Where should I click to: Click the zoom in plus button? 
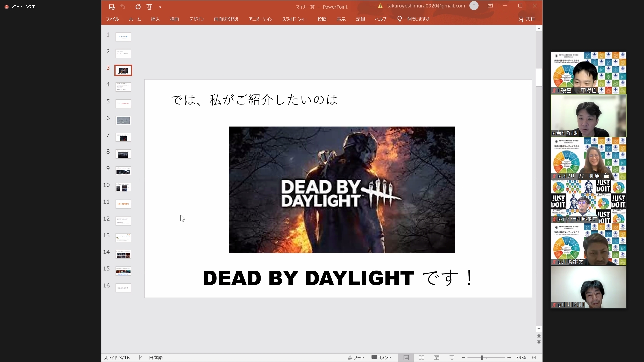[509, 358]
